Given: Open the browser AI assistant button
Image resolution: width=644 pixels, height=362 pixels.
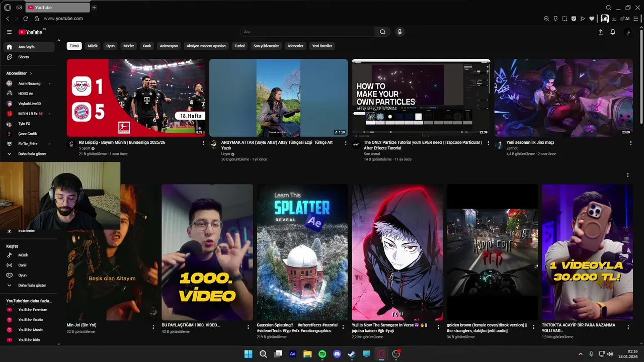Looking at the screenshot, I should click(625, 19).
